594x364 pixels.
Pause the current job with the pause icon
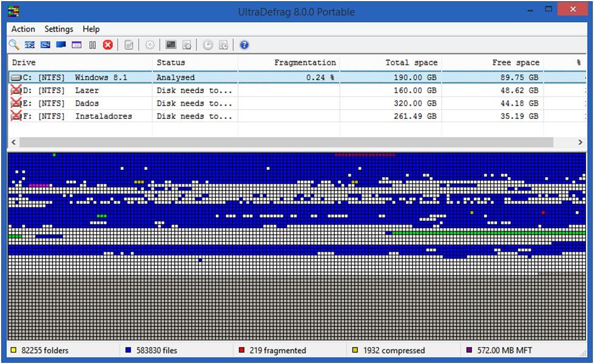[92, 45]
